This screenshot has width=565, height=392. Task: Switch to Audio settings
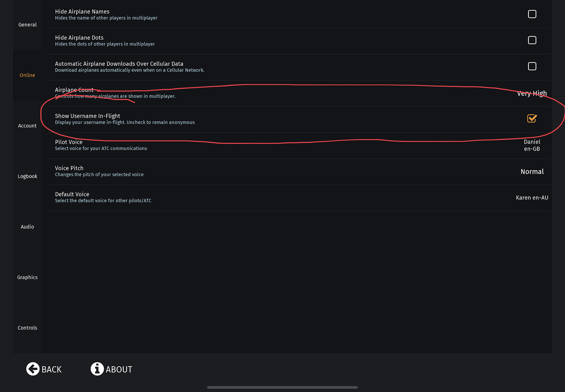pyautogui.click(x=27, y=226)
